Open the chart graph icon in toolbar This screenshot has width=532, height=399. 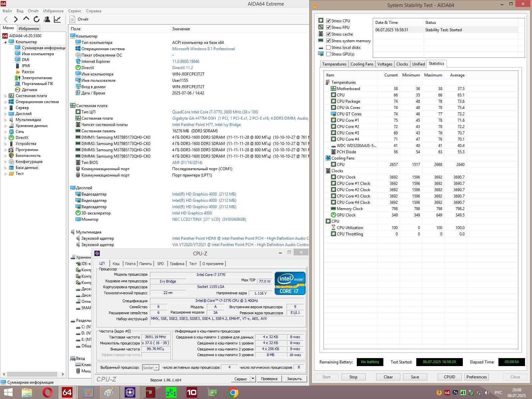[57, 19]
